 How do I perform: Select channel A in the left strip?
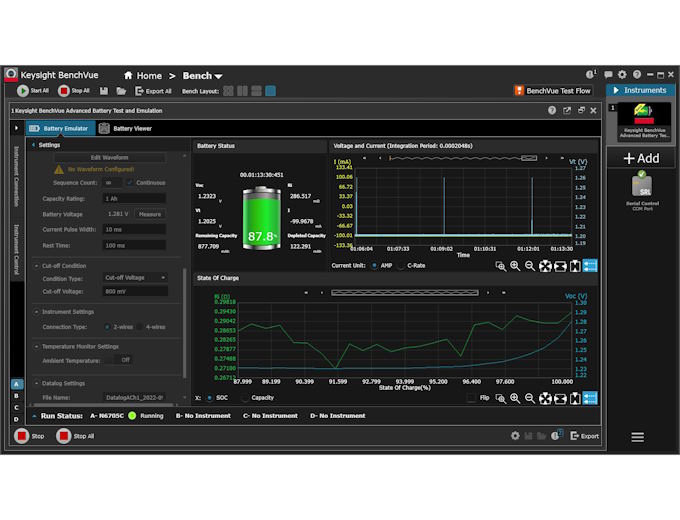tap(16, 384)
